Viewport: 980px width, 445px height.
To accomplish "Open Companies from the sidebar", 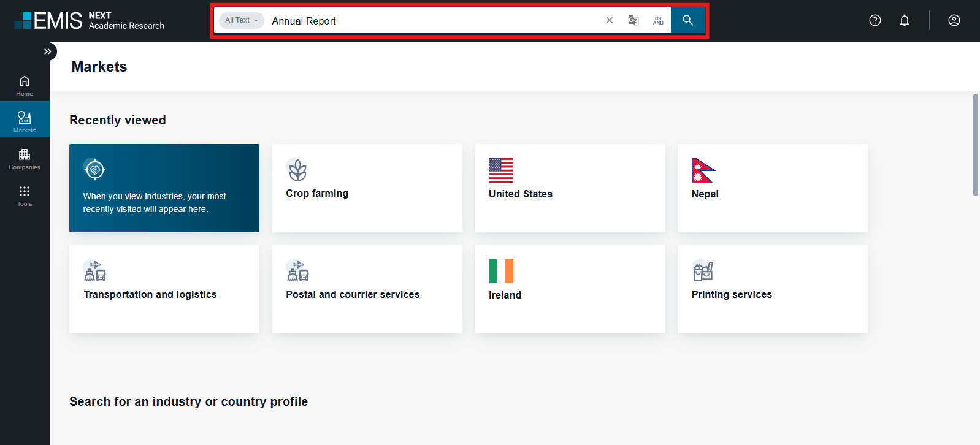I will click(x=25, y=158).
